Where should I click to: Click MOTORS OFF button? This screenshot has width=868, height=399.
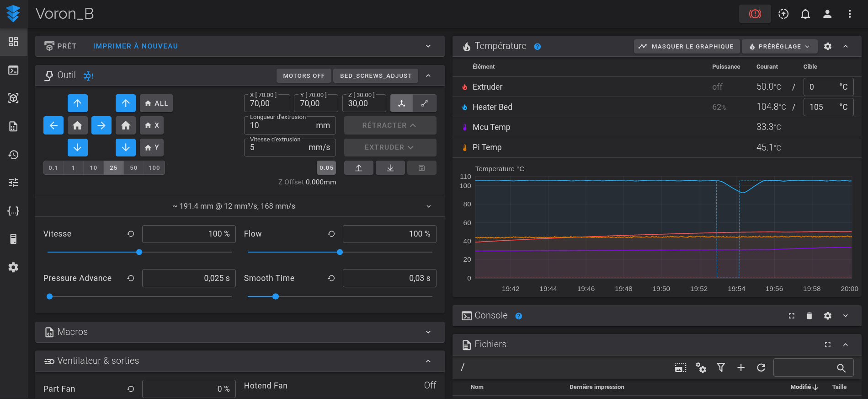pyautogui.click(x=304, y=75)
